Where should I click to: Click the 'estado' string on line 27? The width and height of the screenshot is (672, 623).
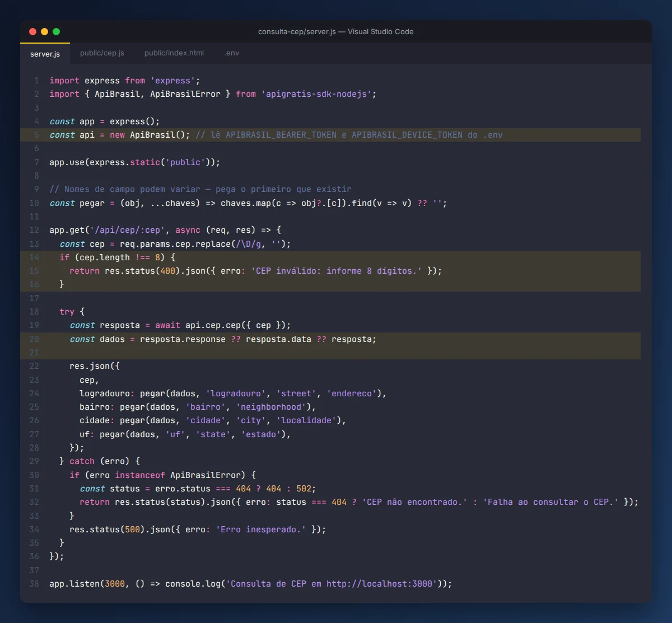261,434
